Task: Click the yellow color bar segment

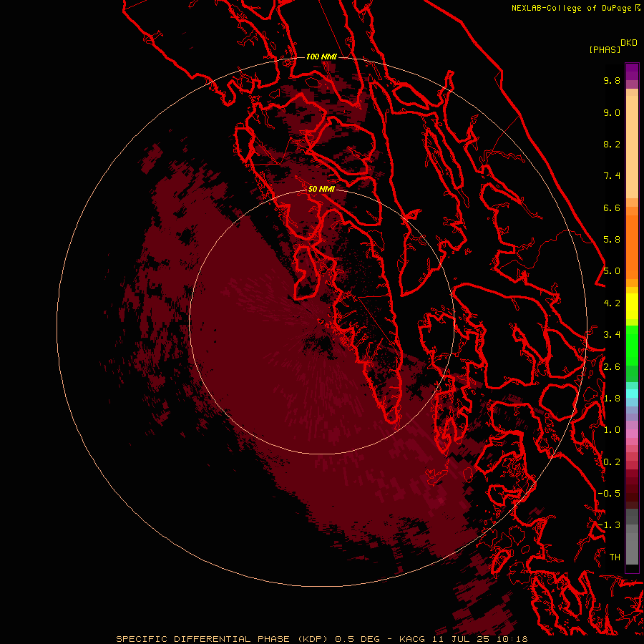Action: [x=632, y=306]
